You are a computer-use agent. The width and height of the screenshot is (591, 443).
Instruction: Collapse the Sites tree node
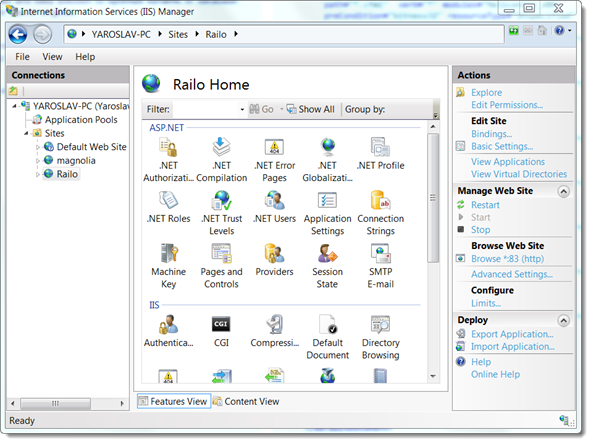[26, 133]
